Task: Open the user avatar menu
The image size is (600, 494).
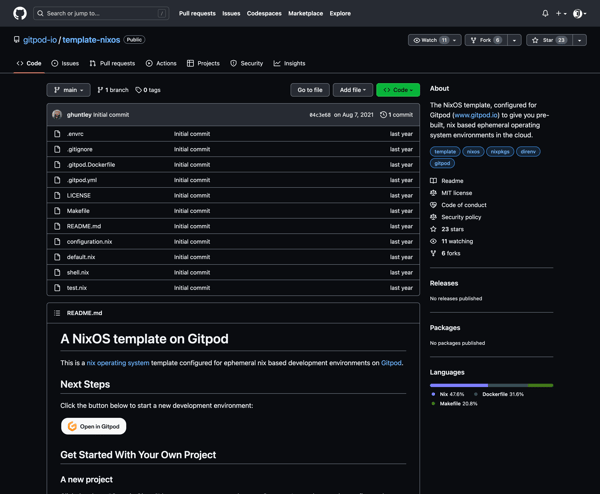Action: 579,13
